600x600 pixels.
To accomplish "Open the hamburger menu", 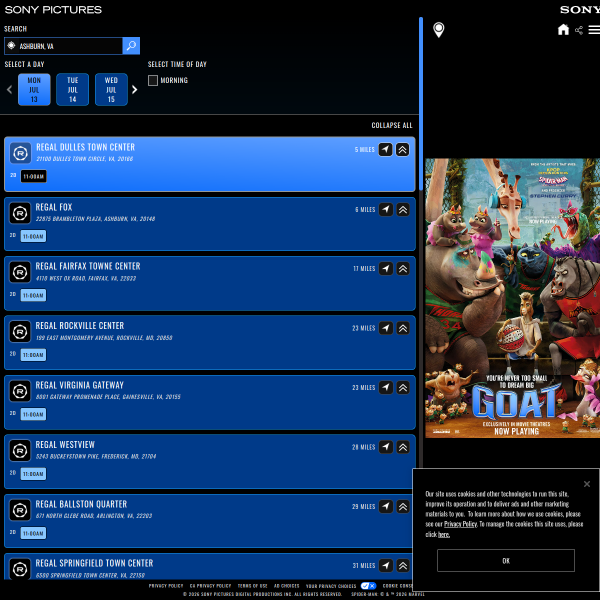I will coord(594,30).
